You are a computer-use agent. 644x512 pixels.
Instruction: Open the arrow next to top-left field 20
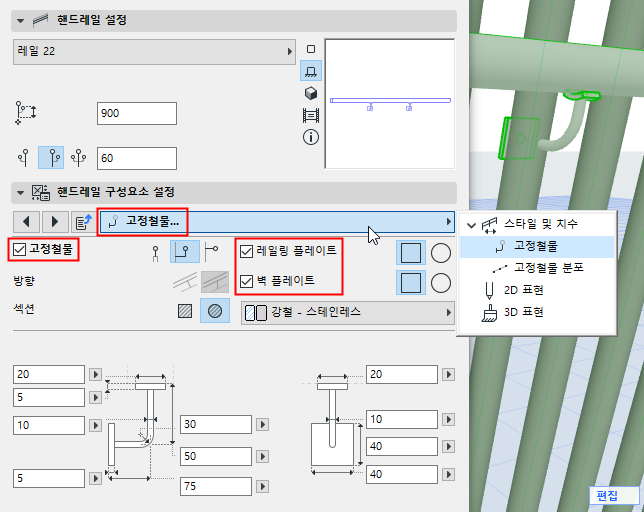coord(95,374)
